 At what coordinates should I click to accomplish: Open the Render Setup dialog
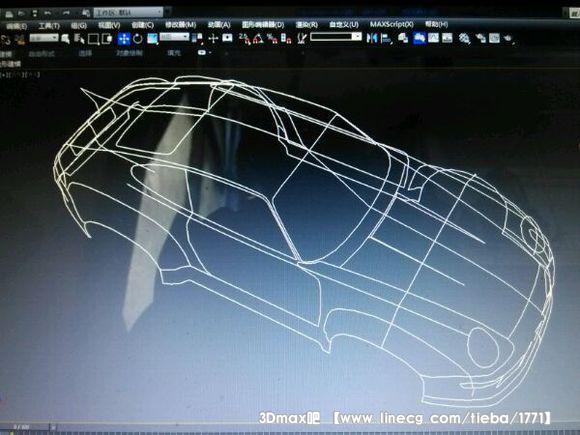[481, 38]
